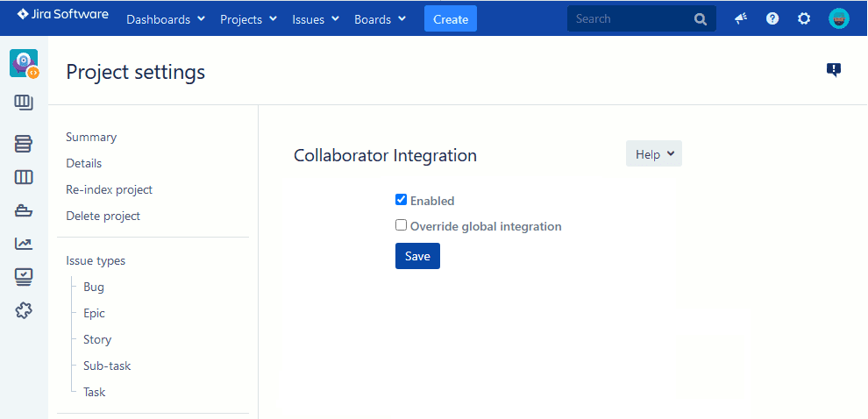Open the reports chart icon in sidebar
Viewport: 868px width, 419px height.
point(24,244)
